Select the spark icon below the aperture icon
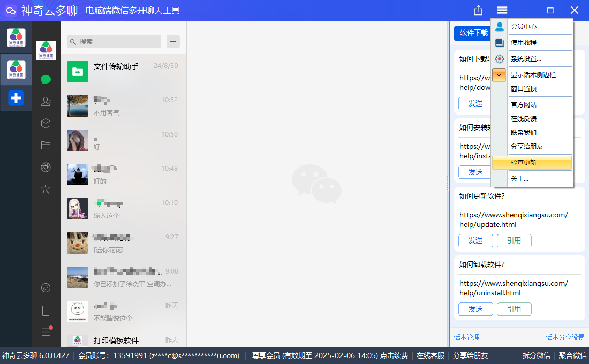Viewport: 589px width, 364px height. 46,188
